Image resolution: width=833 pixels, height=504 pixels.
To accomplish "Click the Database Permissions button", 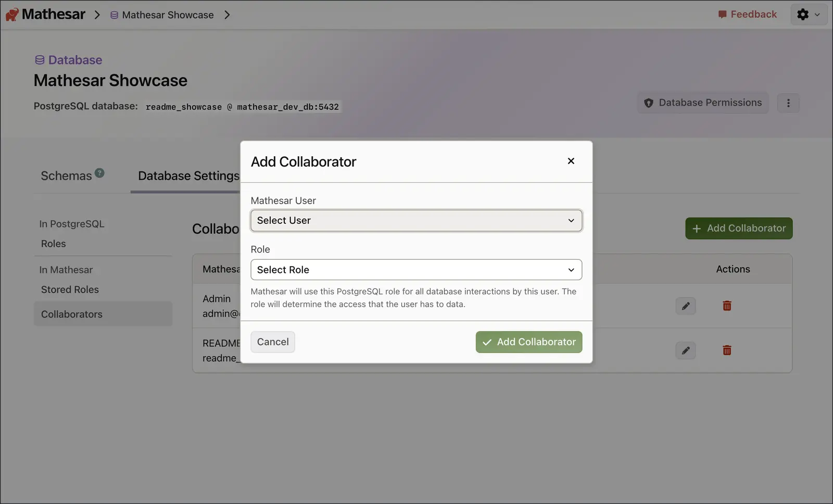I will point(703,103).
